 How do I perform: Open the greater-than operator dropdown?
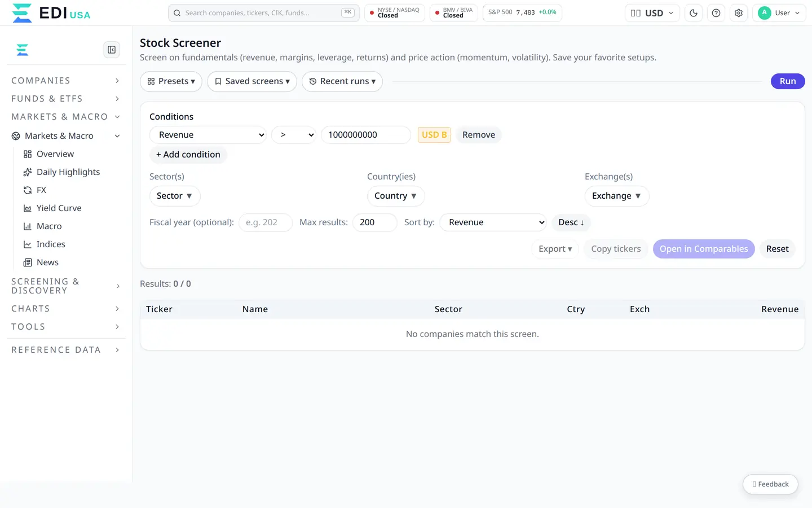294,135
